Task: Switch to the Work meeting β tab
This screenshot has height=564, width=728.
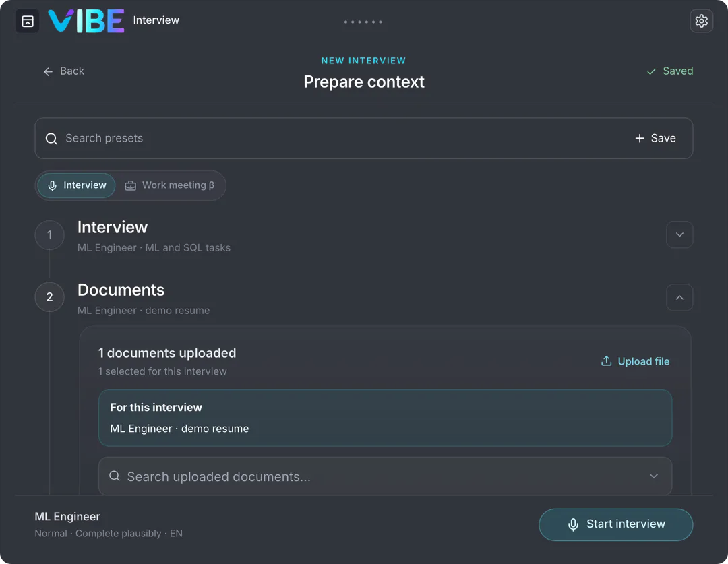Action: (x=170, y=185)
